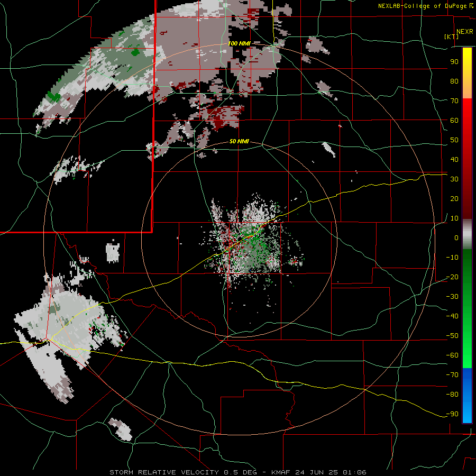Click the STORM RELATIVE VELOCITY caption text
The height and width of the screenshot is (476, 476).
pyautogui.click(x=163, y=472)
